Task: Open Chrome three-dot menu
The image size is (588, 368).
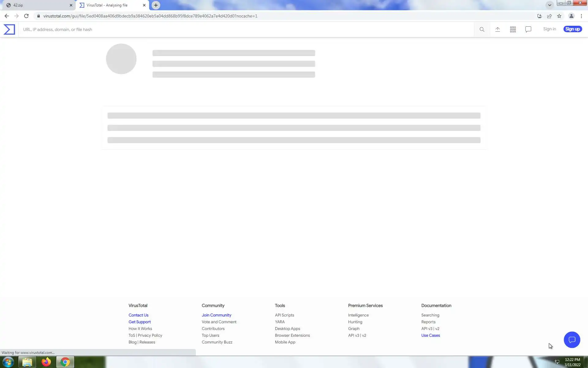Action: click(x=581, y=16)
